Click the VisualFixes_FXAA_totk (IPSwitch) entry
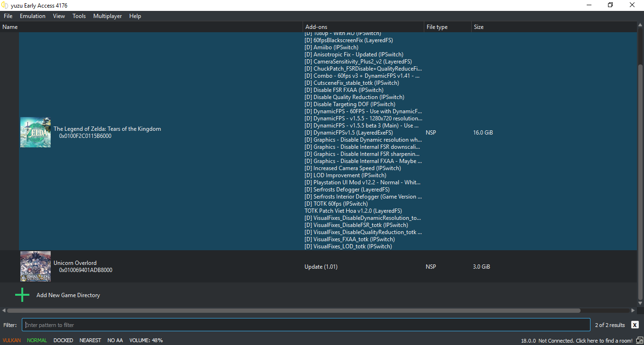This screenshot has width=644, height=345. [349, 239]
